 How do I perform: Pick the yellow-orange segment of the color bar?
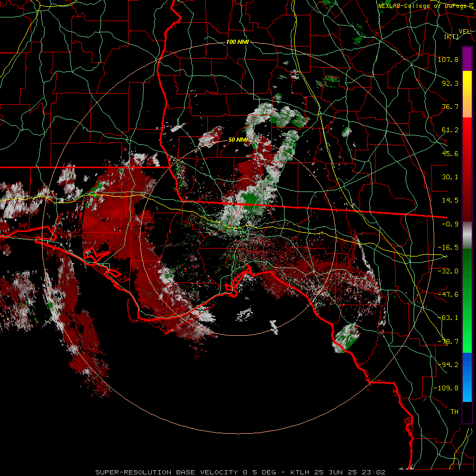467,94
